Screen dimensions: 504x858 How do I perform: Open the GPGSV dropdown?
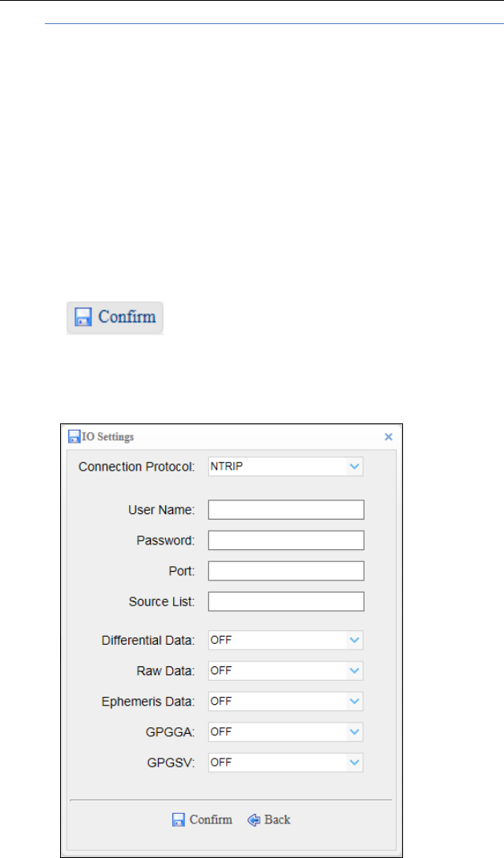[285, 762]
